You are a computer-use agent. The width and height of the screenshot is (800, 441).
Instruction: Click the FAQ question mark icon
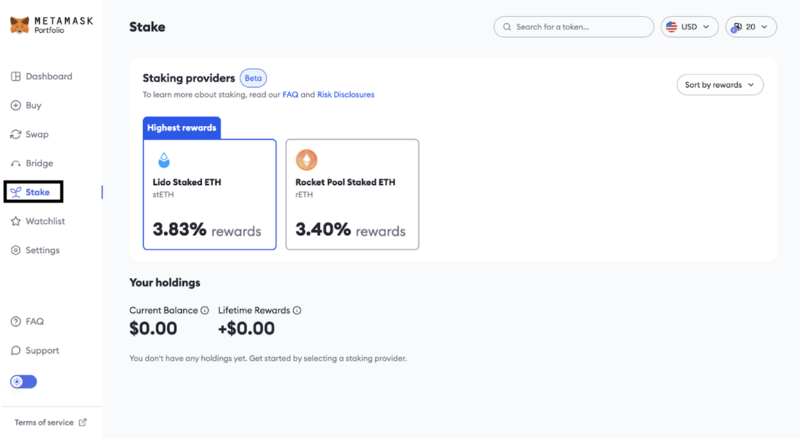pyautogui.click(x=16, y=322)
